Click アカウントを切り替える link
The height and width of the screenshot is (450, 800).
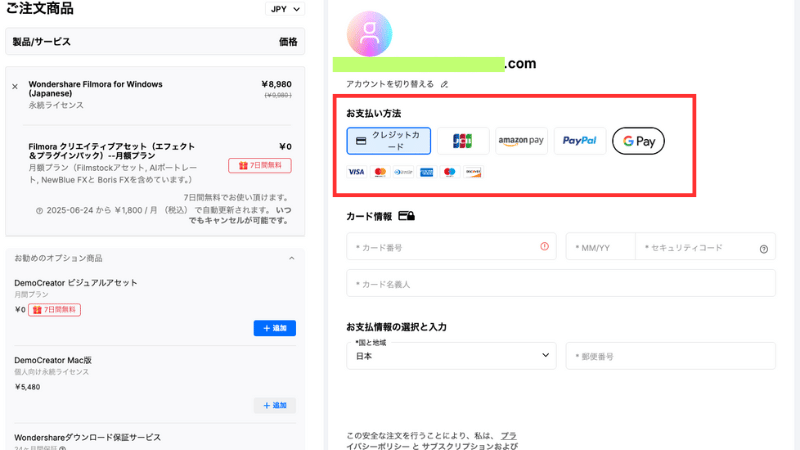pyautogui.click(x=390, y=84)
